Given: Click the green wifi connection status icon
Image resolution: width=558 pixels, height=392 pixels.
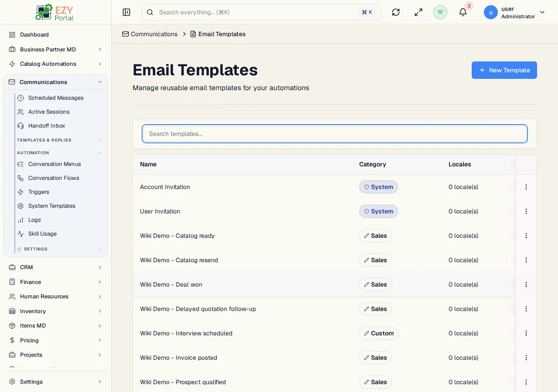Looking at the screenshot, I should (440, 12).
